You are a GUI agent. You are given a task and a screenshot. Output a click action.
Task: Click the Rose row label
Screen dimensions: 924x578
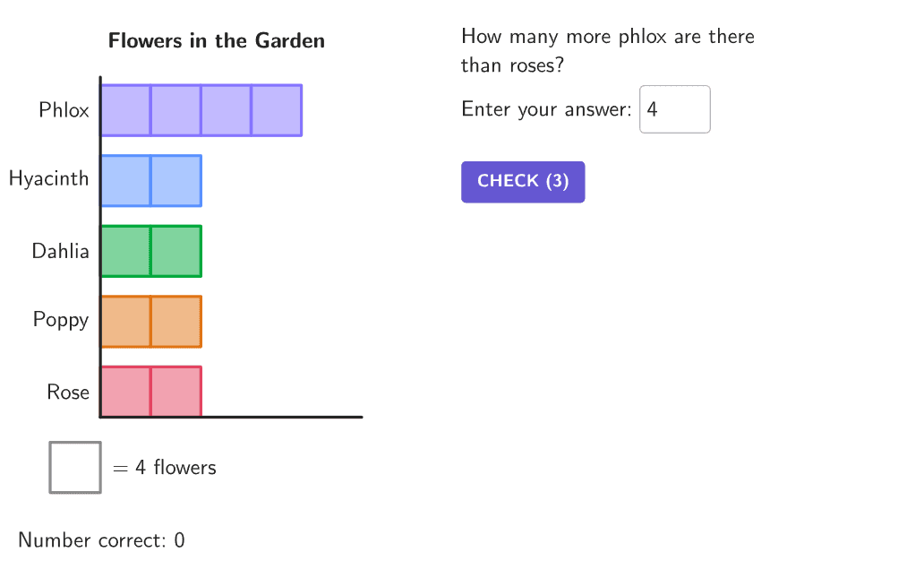(68, 393)
